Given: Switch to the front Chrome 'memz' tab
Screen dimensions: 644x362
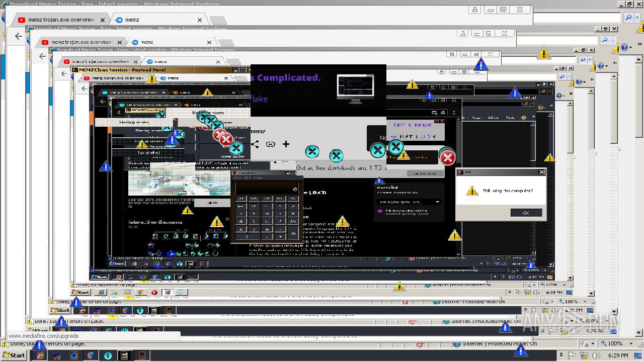Looking at the screenshot, I should tap(158, 20).
